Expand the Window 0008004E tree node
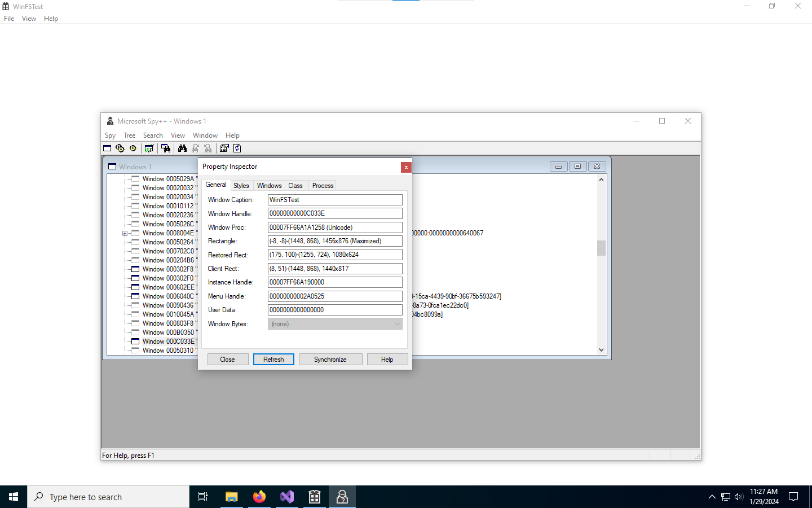Image resolution: width=812 pixels, height=508 pixels. (x=125, y=233)
